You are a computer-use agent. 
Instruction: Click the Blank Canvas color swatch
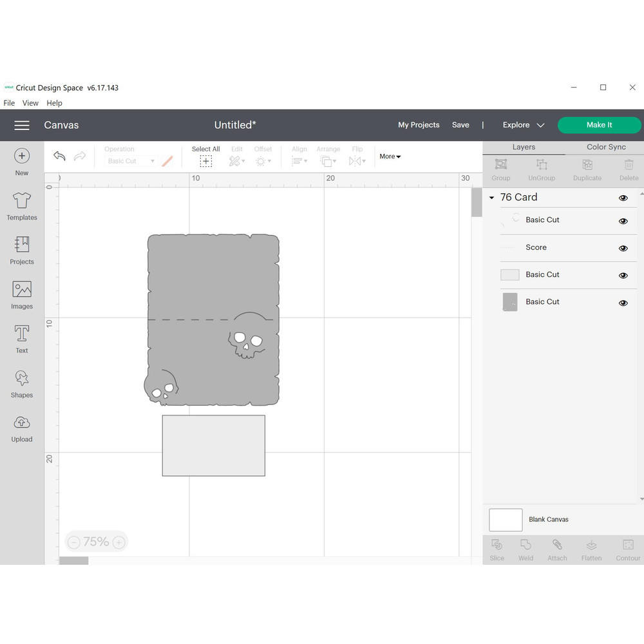[506, 520]
